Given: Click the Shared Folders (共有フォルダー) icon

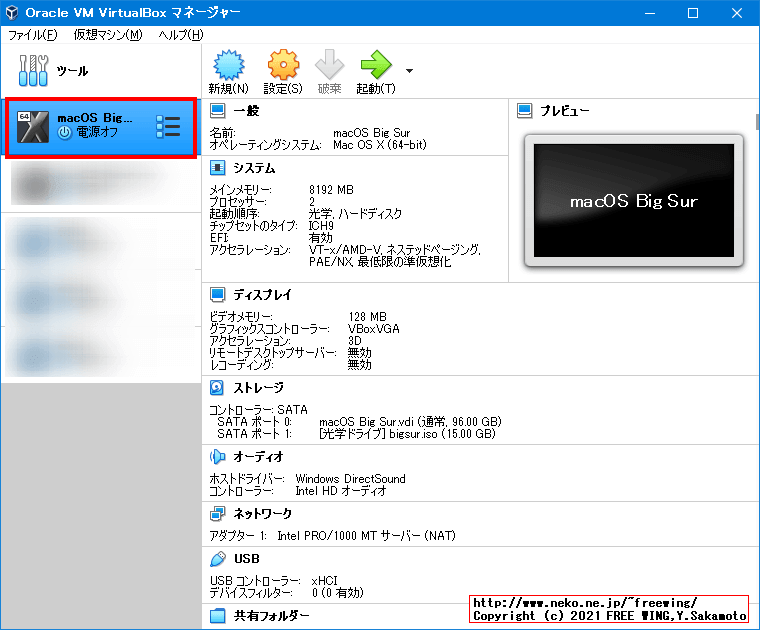Looking at the screenshot, I should click(218, 616).
